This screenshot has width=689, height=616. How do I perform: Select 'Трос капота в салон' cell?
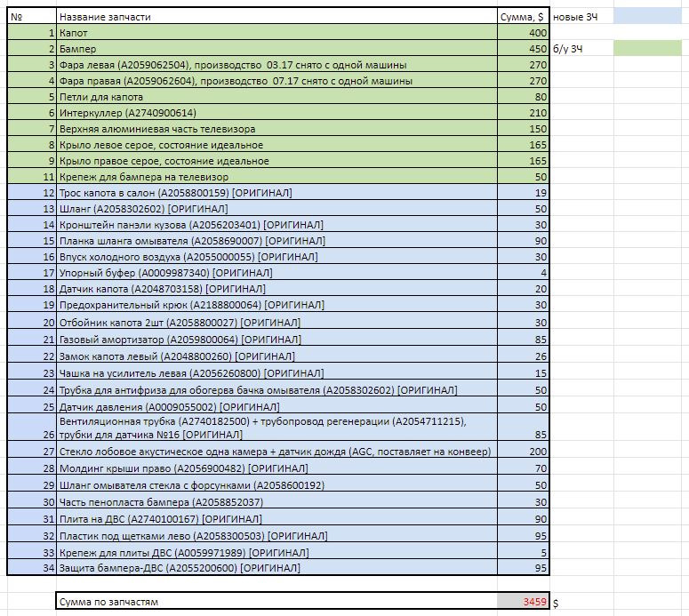click(x=276, y=193)
